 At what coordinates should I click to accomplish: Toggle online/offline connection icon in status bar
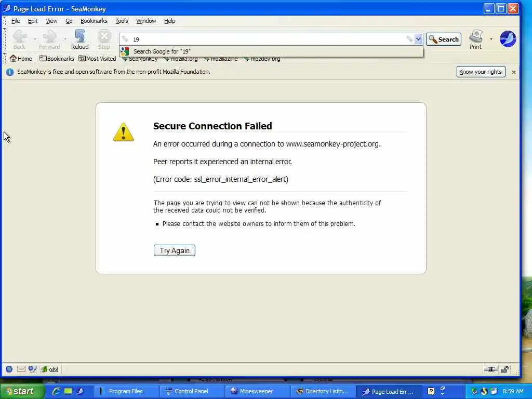pyautogui.click(x=490, y=369)
